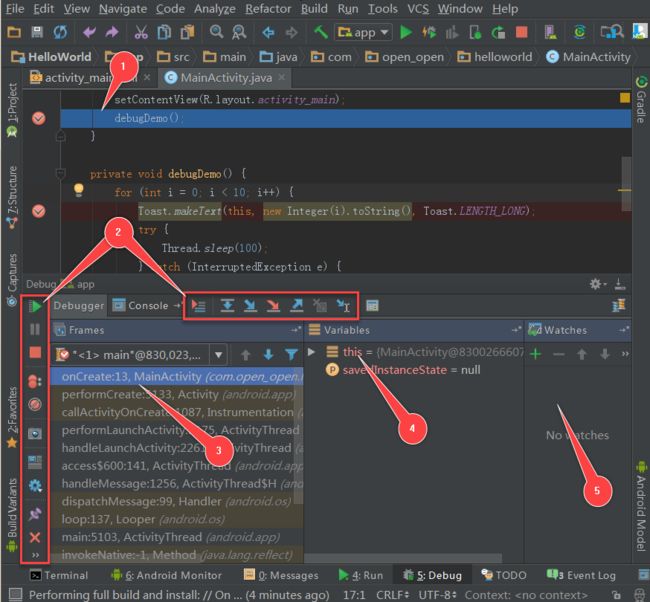Click the Pin Tab icon in debug sidebar

coord(35,514)
